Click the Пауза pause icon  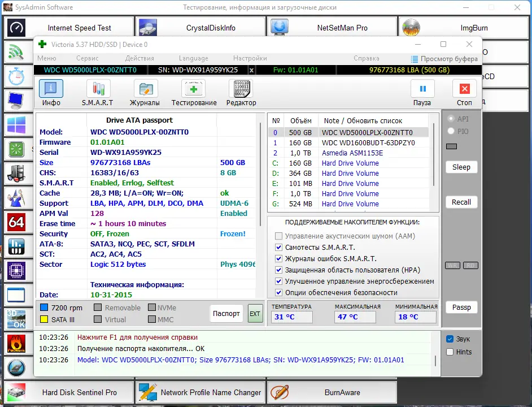pyautogui.click(x=423, y=89)
